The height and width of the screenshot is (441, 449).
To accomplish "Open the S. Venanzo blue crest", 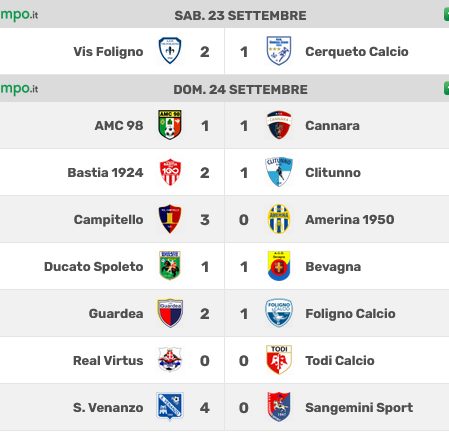I will pos(170,407).
